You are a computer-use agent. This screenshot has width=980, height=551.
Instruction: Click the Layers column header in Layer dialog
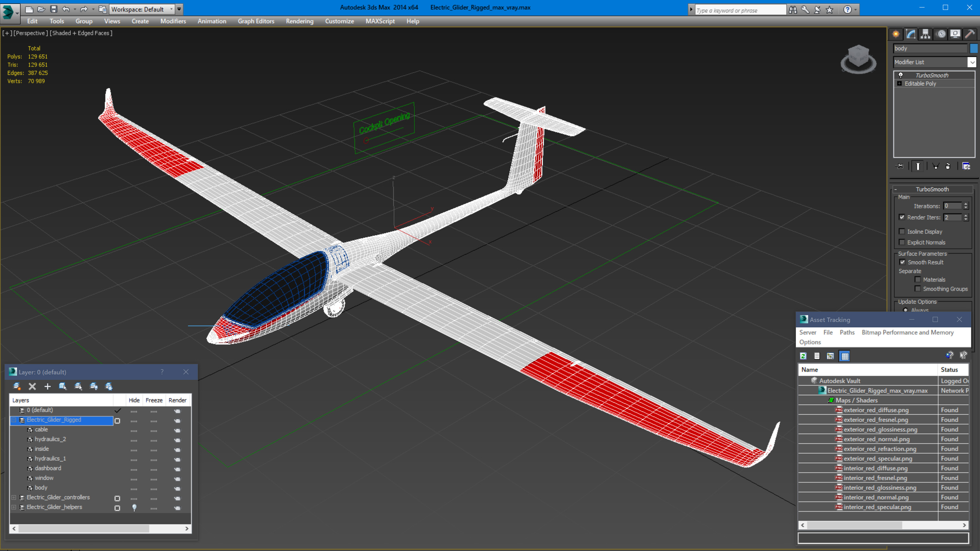click(x=62, y=400)
